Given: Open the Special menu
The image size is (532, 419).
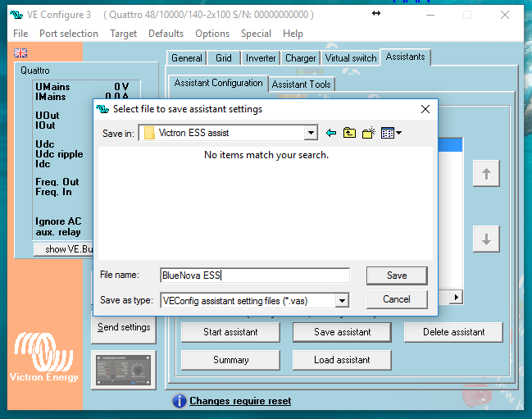Looking at the screenshot, I should tap(256, 34).
